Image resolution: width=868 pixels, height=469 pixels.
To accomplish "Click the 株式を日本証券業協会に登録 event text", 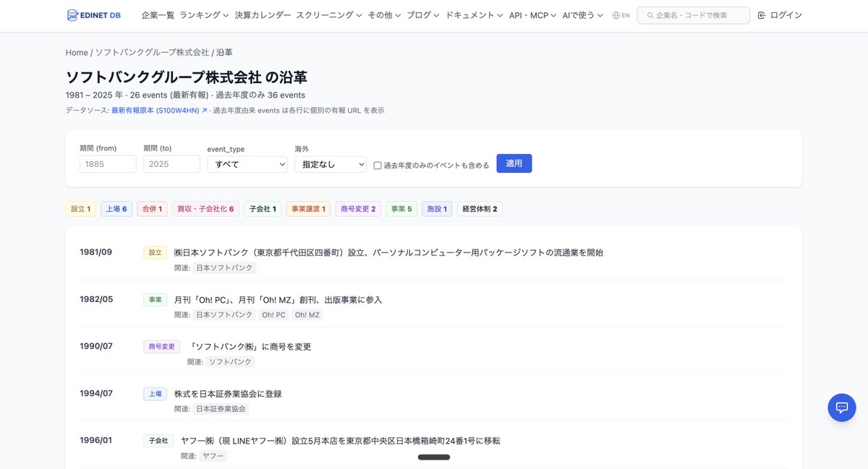I will coord(228,394).
